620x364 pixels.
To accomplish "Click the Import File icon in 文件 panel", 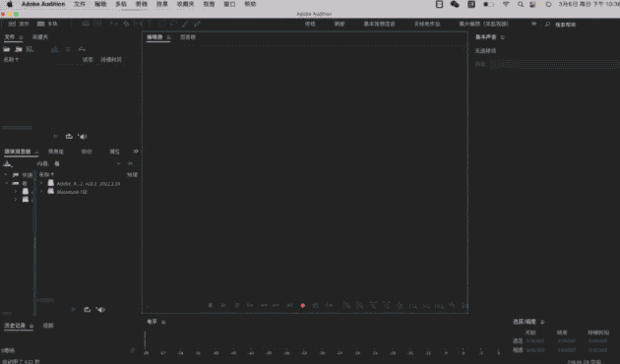I will pyautogui.click(x=18, y=49).
